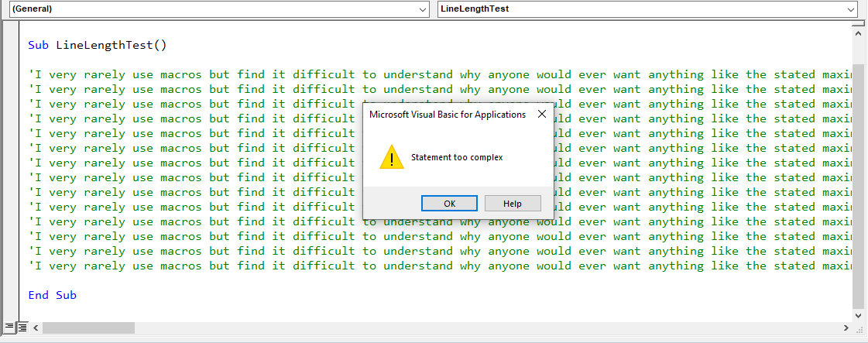The height and width of the screenshot is (343, 868).
Task: Switch to Full Module View icon
Action: 22,328
